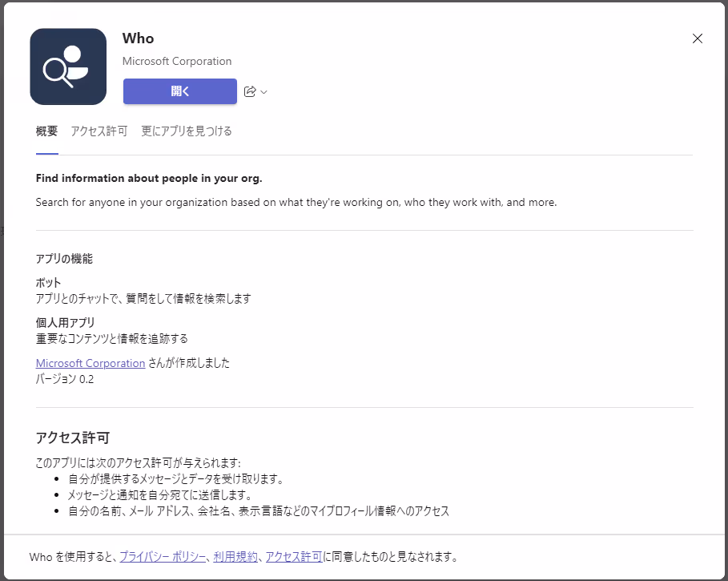Open the プライバシー ポリシー link
The height and width of the screenshot is (581, 728).
[x=163, y=556]
